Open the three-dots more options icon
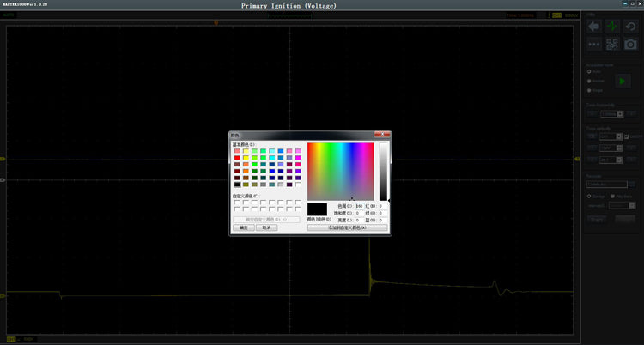 593,45
